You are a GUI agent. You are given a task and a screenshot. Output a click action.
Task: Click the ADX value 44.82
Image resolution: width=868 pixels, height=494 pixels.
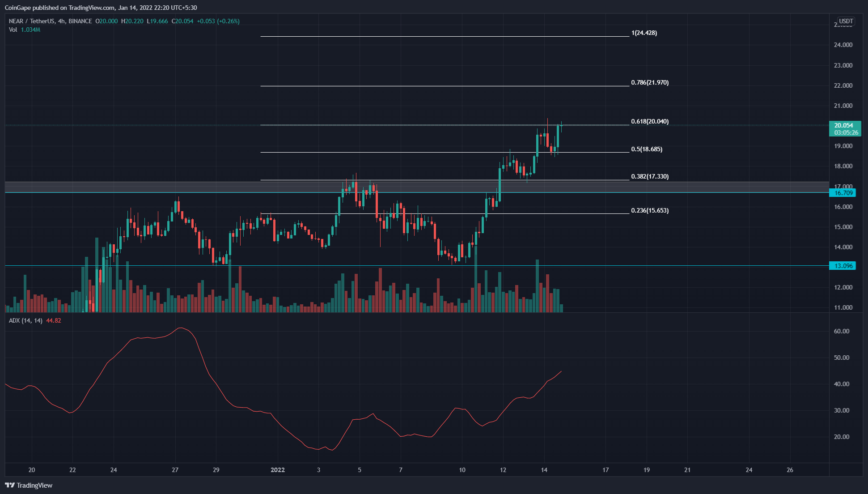(54, 320)
